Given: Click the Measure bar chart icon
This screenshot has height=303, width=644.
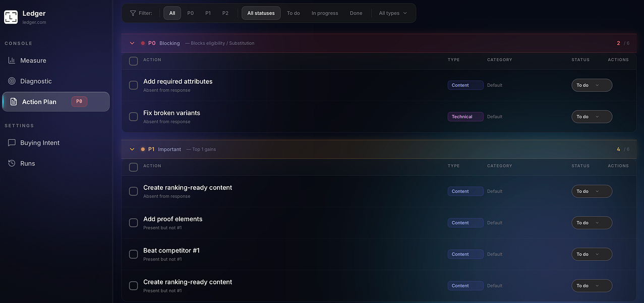Looking at the screenshot, I should [12, 61].
